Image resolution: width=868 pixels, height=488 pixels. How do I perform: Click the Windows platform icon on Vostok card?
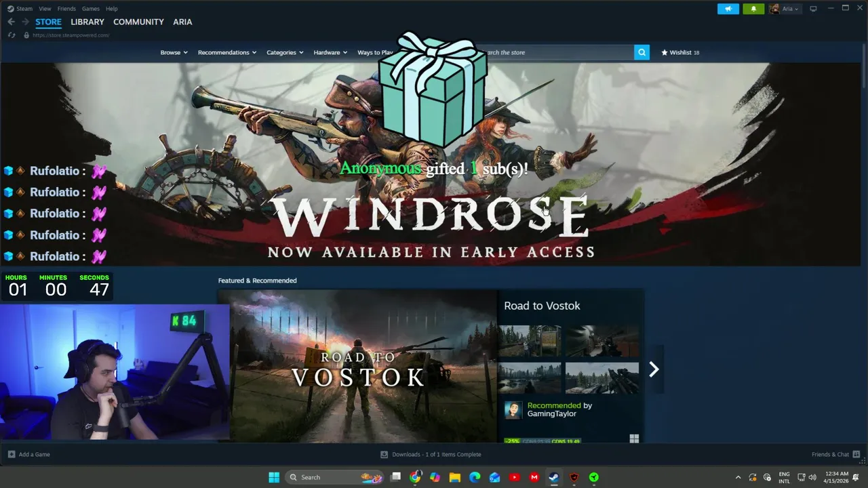634,439
